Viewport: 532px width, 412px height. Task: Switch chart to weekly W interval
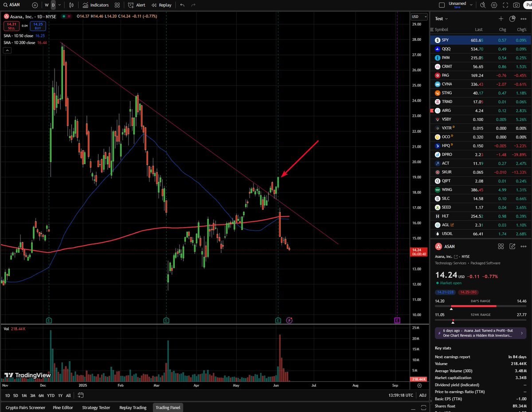pyautogui.click(x=47, y=5)
